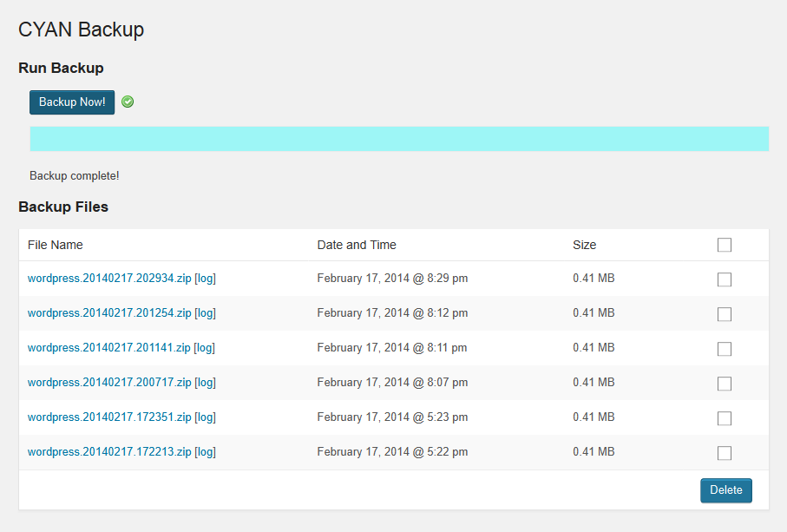This screenshot has width=787, height=532.
Task: Download wordpress.20140217.202934.zip
Action: (109, 278)
